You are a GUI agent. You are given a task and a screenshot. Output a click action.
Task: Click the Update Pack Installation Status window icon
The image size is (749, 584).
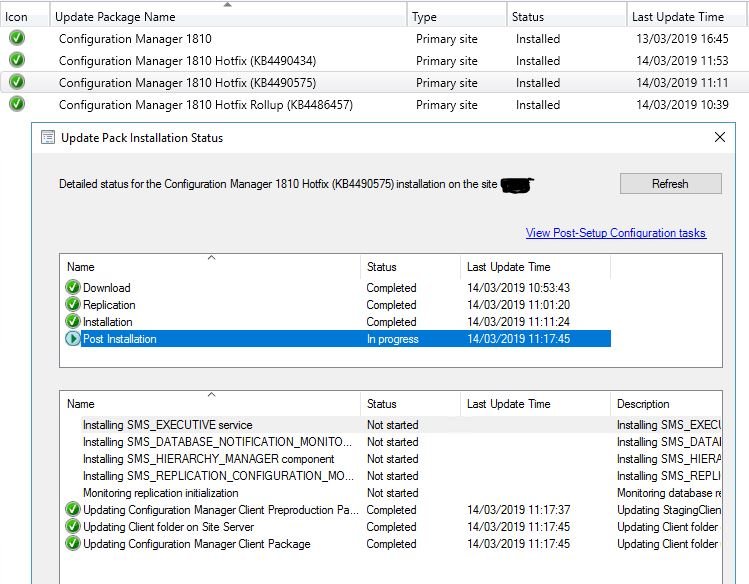(48, 138)
